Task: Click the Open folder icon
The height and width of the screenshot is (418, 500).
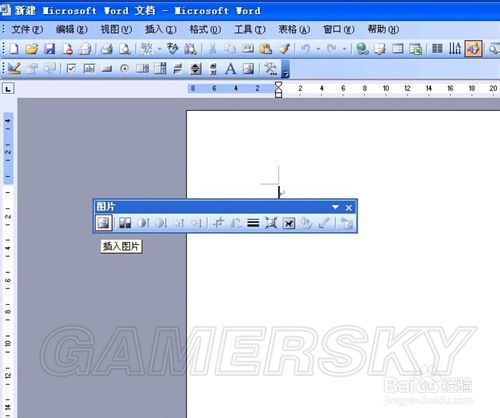Action: (32, 49)
